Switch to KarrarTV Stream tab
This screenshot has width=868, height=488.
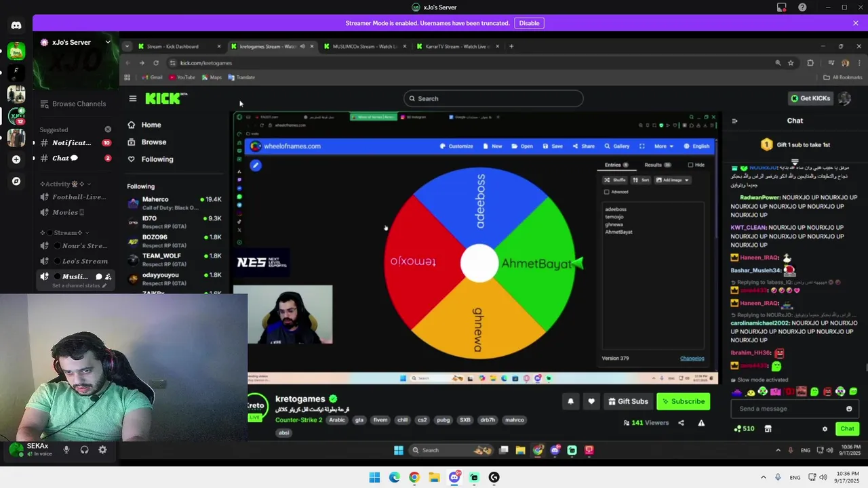[458, 46]
